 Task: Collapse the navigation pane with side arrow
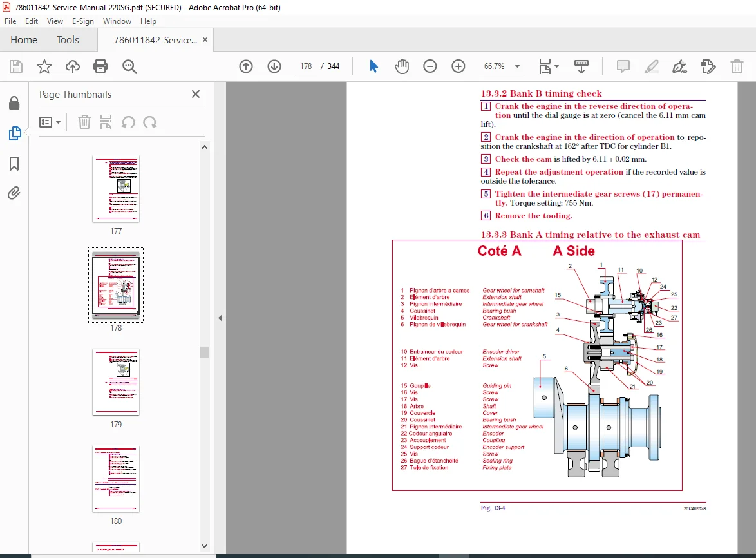[x=220, y=318]
